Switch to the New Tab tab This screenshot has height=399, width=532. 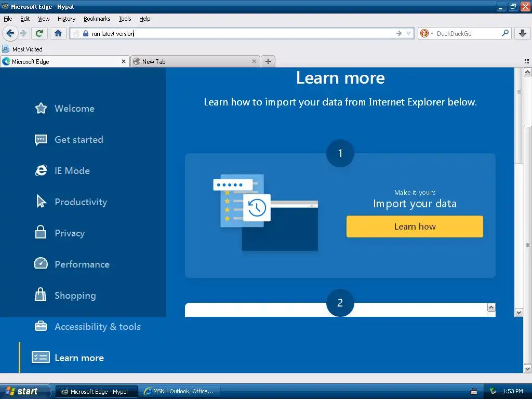click(195, 61)
